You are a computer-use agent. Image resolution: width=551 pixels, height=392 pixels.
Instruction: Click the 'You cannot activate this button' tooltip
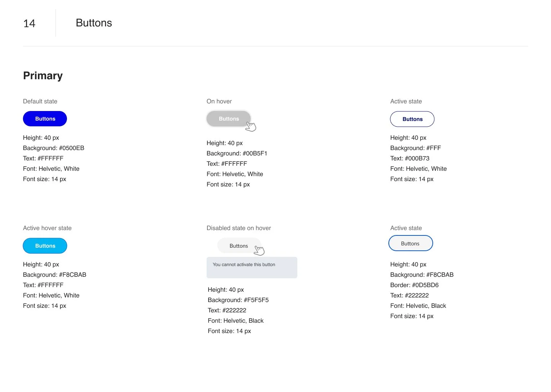click(252, 267)
